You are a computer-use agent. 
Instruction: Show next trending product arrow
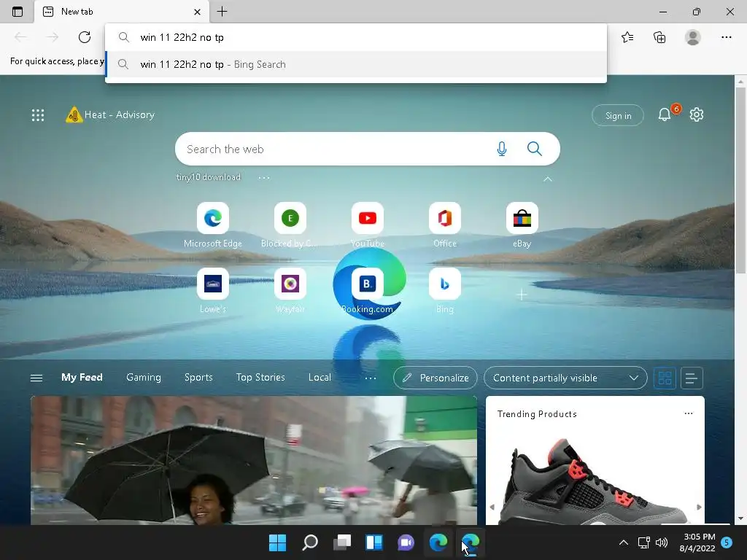pyautogui.click(x=699, y=507)
